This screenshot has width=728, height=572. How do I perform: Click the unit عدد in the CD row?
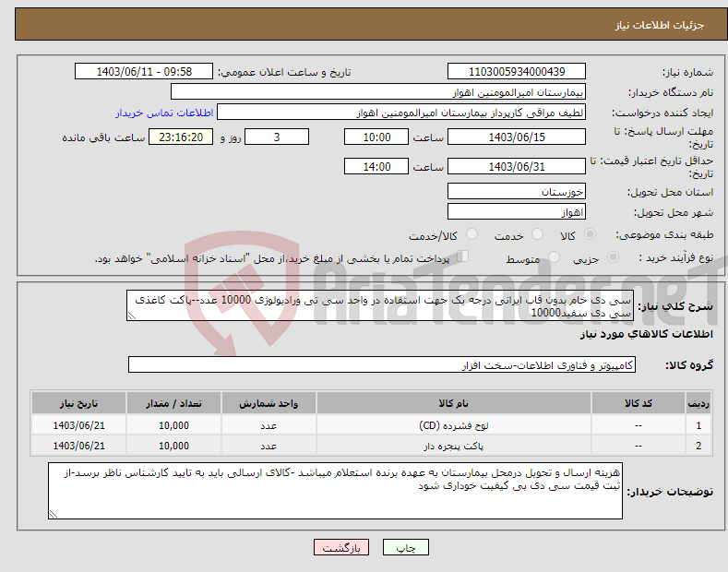point(269,425)
